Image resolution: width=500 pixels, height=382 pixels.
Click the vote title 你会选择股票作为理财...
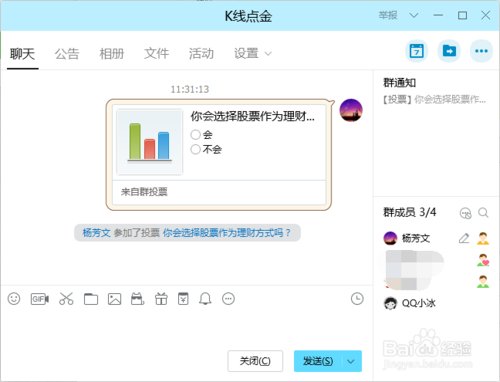[x=252, y=116]
